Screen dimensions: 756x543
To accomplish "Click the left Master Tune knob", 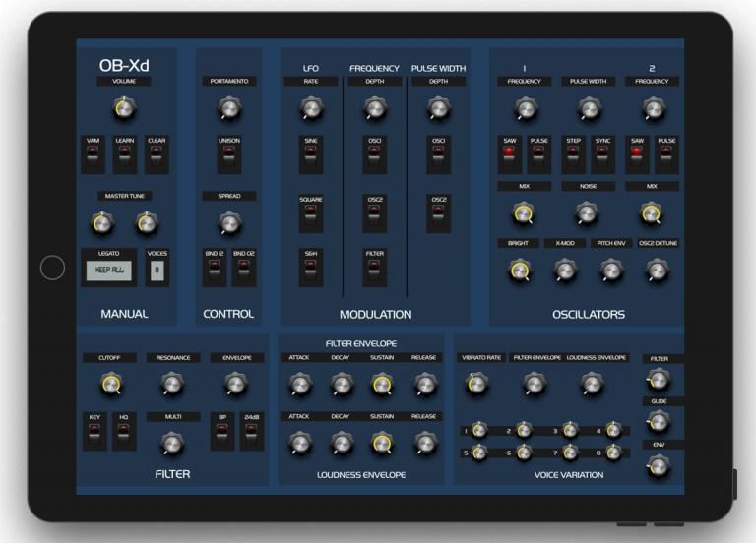I will click(102, 223).
